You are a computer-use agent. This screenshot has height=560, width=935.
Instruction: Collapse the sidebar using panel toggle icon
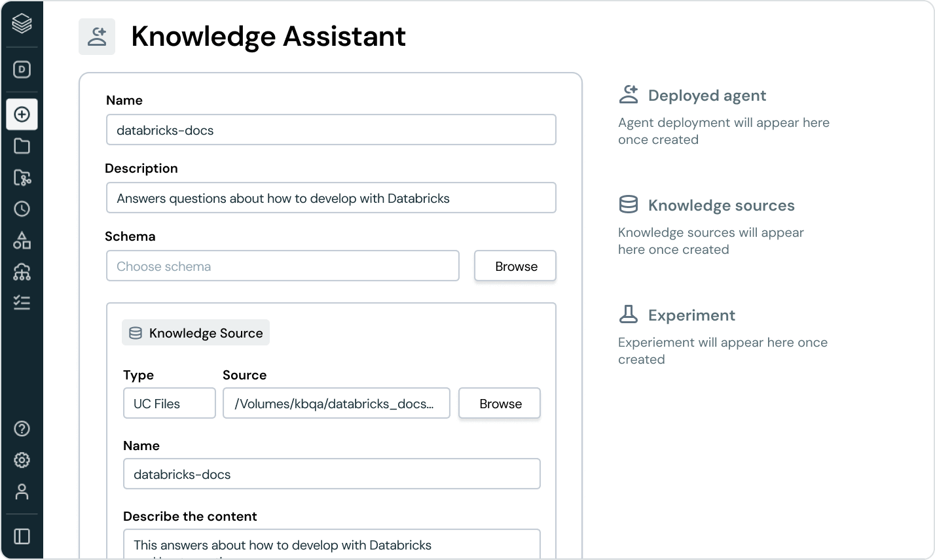tap(22, 536)
